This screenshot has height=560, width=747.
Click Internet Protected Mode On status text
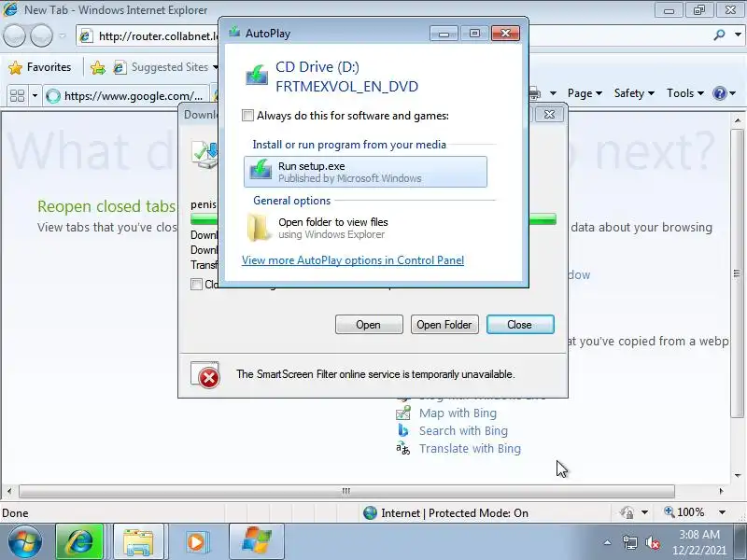[x=455, y=512]
